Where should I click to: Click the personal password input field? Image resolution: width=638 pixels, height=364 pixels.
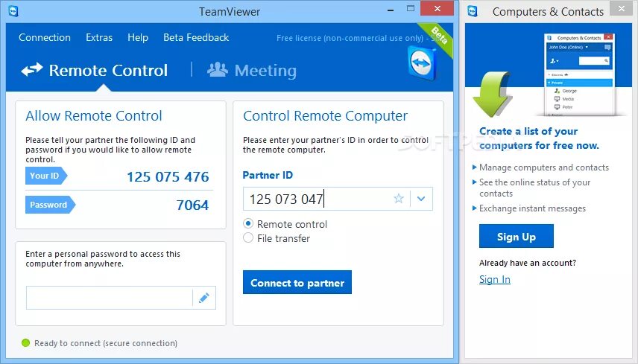tap(109, 298)
